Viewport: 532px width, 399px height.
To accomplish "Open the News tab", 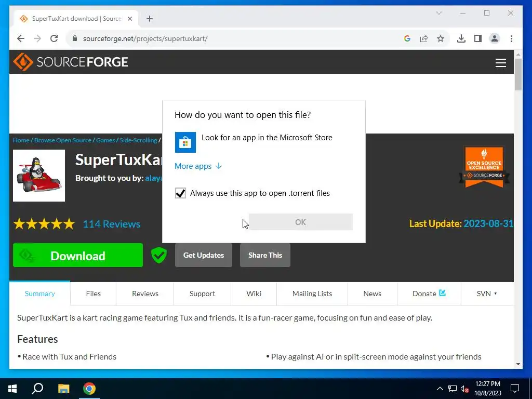I will click(x=372, y=294).
